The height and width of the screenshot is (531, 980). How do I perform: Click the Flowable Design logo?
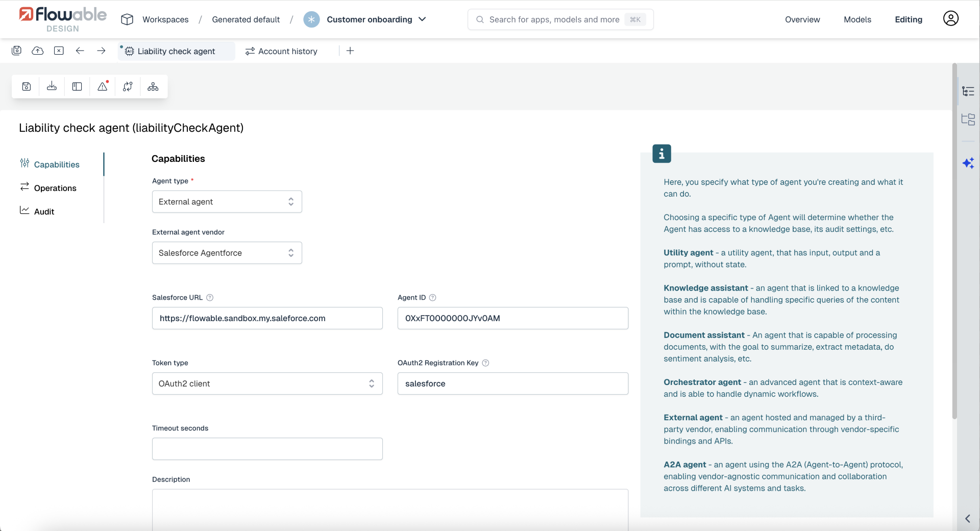click(62, 19)
